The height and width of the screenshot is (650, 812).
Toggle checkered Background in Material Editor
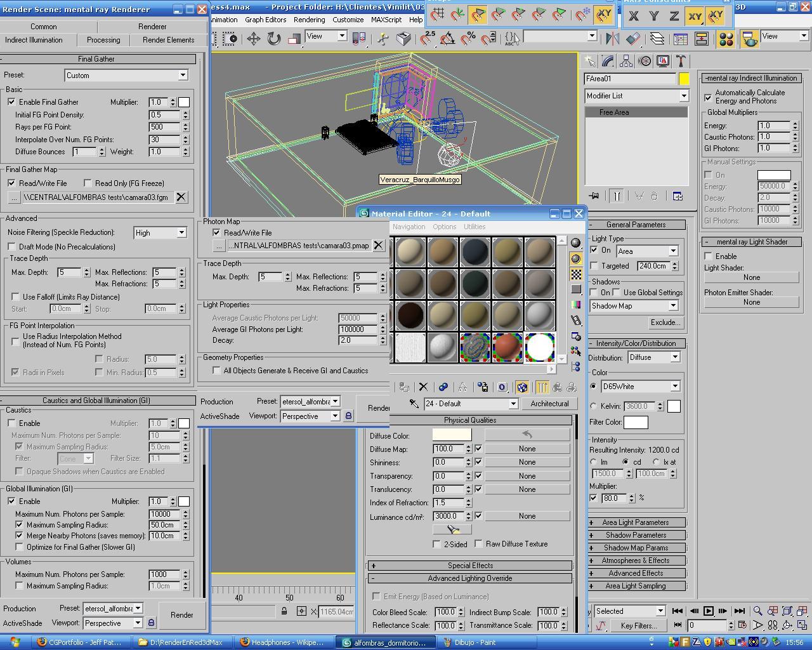click(576, 274)
